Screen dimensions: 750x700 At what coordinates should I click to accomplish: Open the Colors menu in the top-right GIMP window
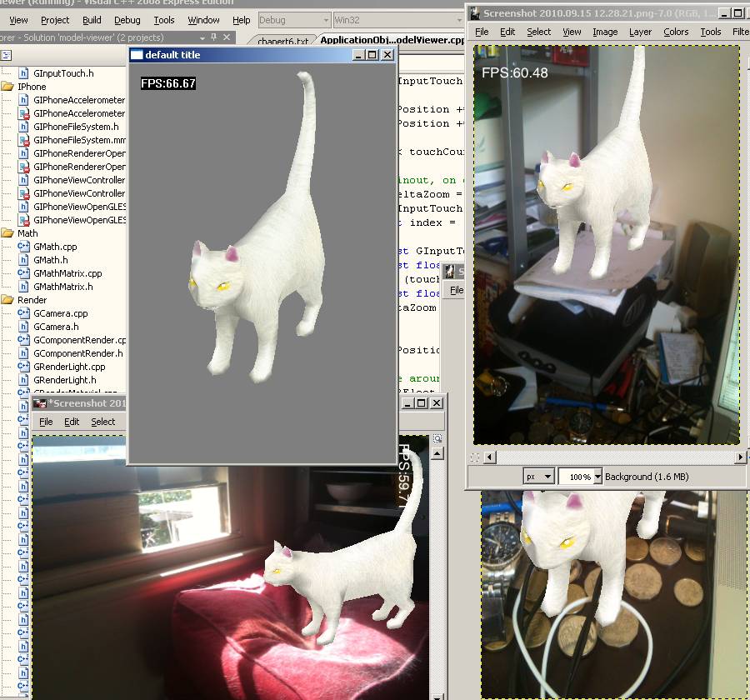[676, 32]
